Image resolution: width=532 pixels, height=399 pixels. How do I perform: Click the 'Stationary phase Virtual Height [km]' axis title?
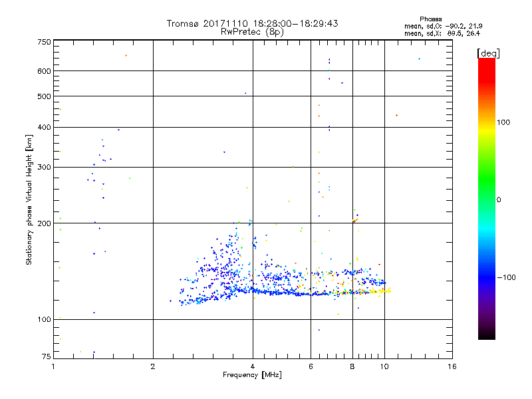[29, 199]
